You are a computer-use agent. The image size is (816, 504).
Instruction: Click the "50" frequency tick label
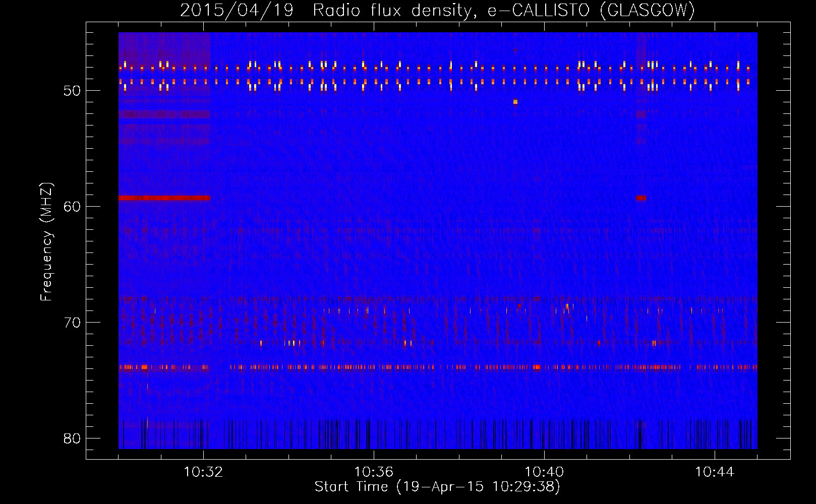click(72, 91)
